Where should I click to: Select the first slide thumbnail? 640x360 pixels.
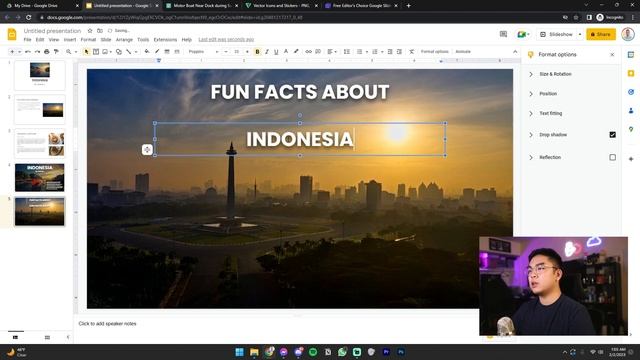(40, 75)
